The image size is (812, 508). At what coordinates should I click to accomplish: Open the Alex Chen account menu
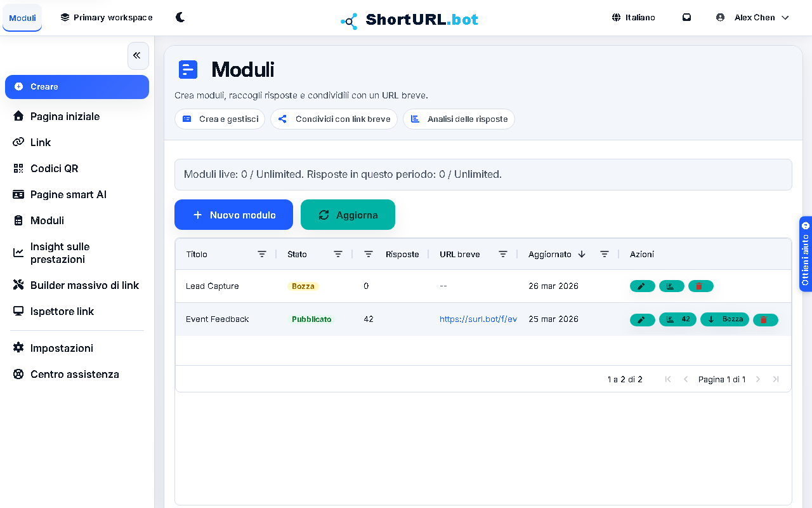point(752,17)
